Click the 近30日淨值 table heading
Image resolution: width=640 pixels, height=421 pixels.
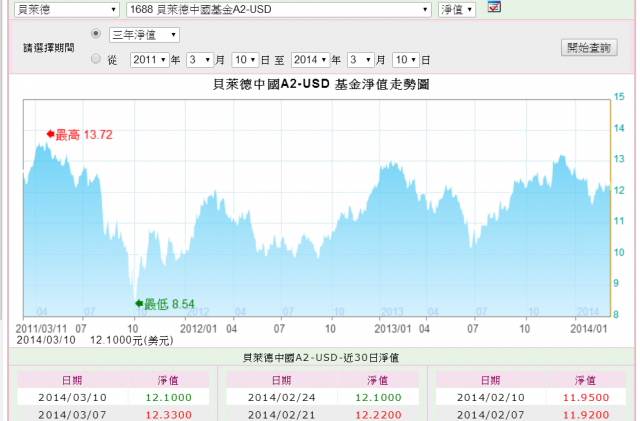(321, 358)
